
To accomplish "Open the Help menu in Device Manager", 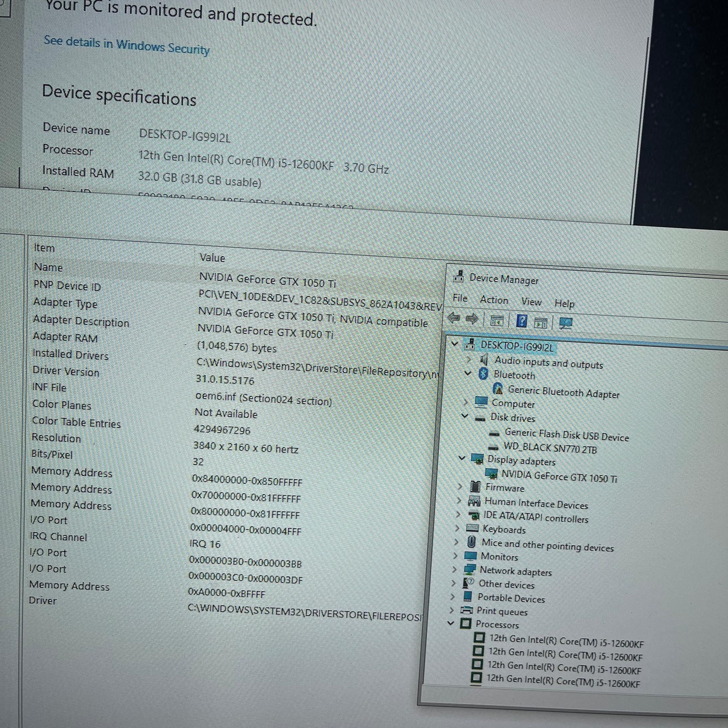I will coord(564,303).
